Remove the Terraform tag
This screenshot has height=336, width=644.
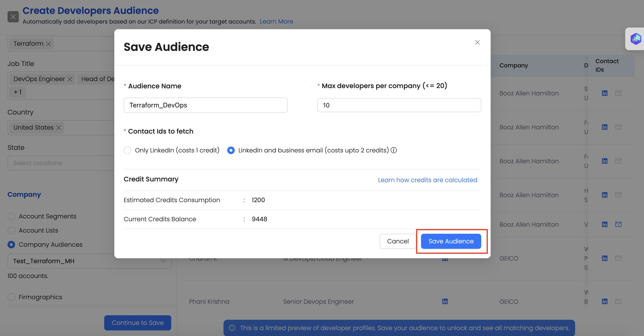point(49,44)
